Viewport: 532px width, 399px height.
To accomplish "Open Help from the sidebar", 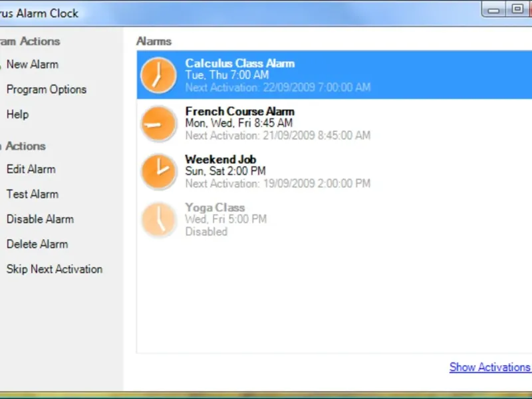I will pyautogui.click(x=18, y=114).
